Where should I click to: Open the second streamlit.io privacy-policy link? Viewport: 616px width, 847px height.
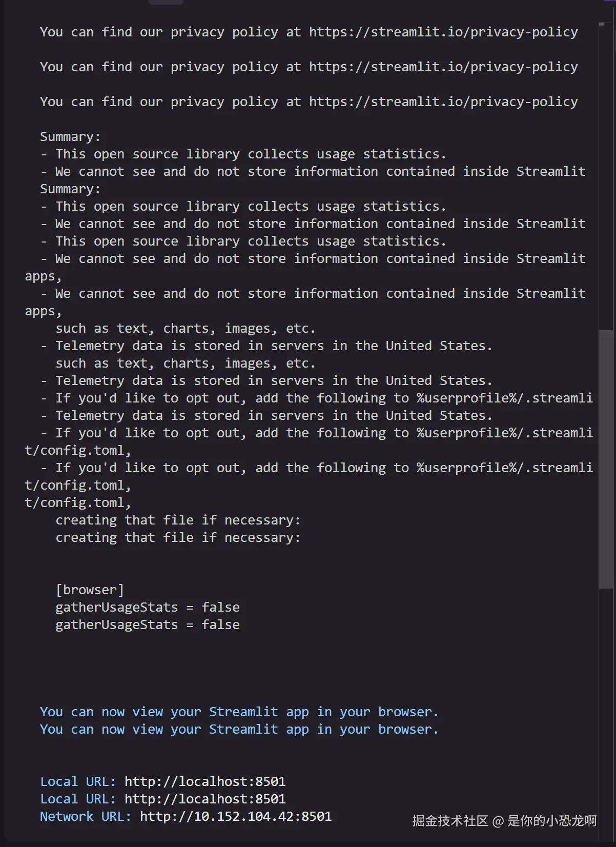click(443, 67)
